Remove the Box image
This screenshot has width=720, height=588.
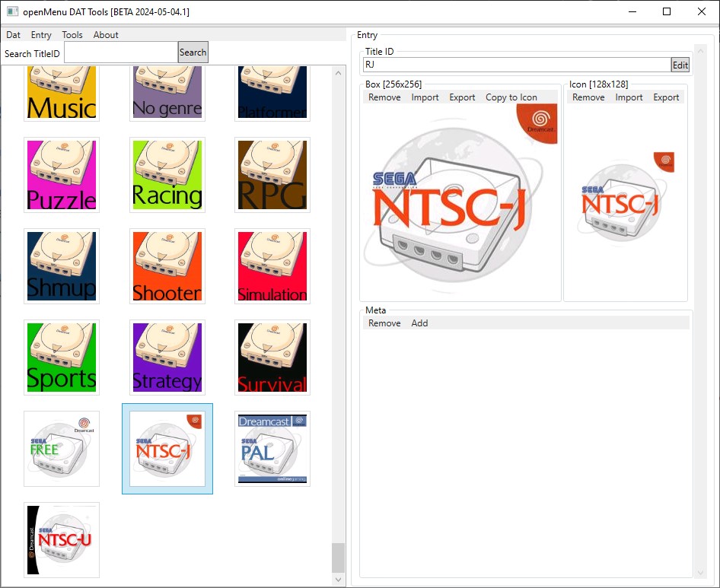(384, 97)
